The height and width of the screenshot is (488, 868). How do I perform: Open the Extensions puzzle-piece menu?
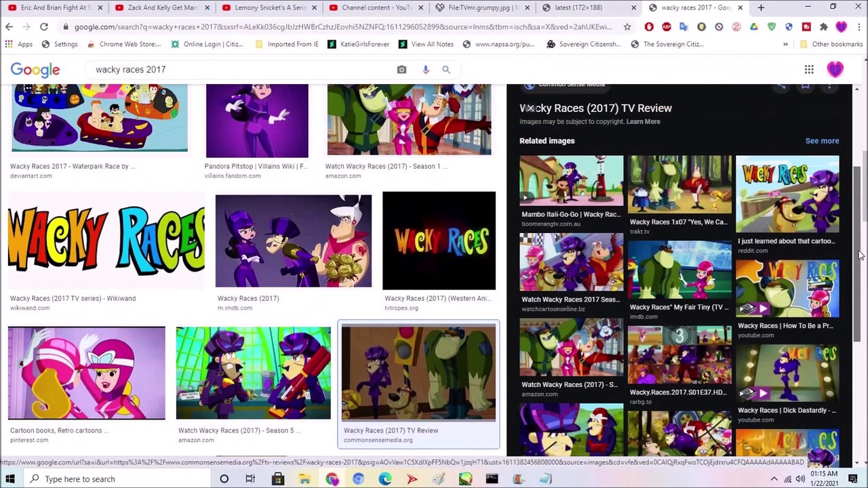click(x=824, y=26)
